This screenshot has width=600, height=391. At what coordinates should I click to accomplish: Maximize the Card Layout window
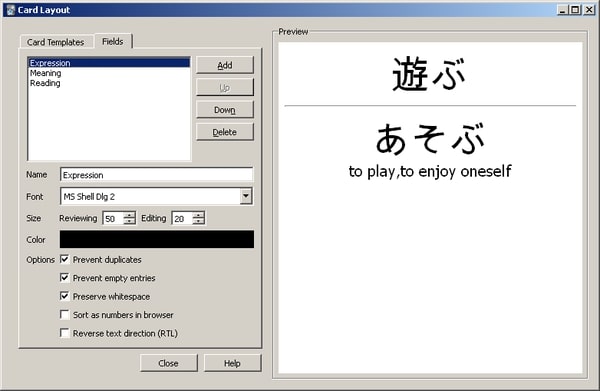(x=575, y=10)
